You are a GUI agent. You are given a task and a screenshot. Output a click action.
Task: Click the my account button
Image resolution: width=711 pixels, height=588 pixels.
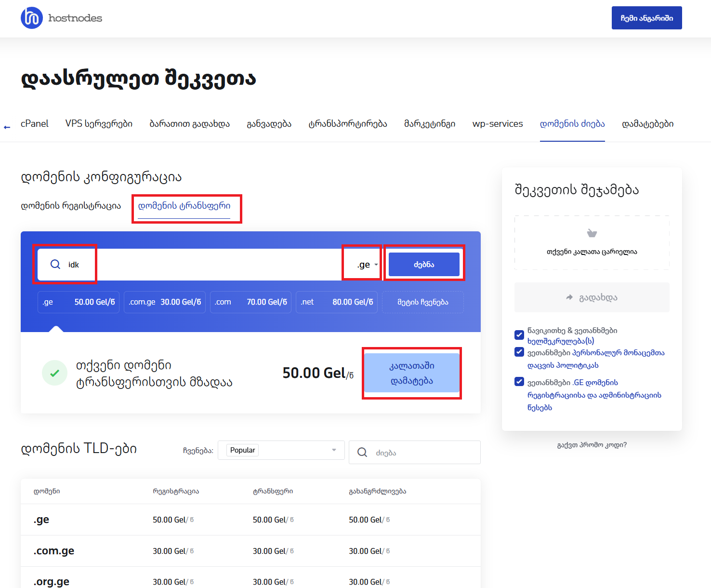coord(646,18)
